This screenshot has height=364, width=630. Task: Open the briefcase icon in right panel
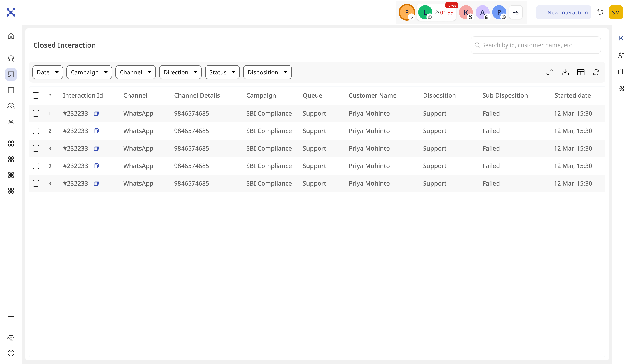621,72
